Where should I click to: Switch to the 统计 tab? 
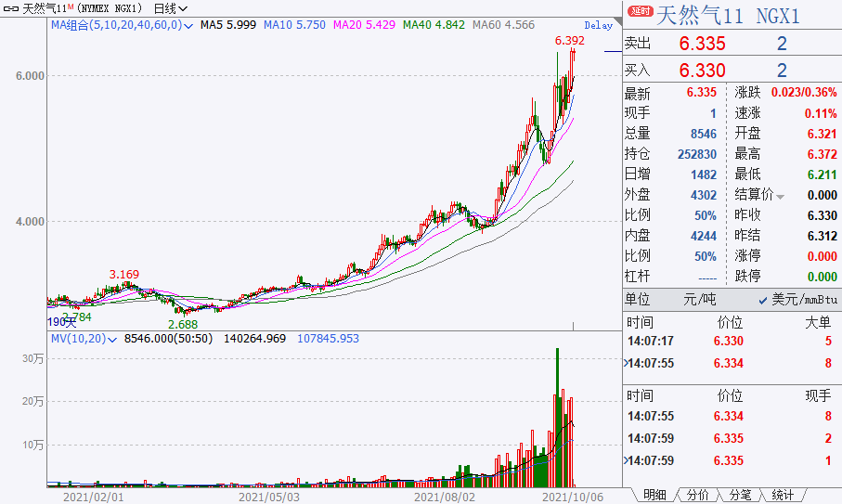click(x=783, y=495)
